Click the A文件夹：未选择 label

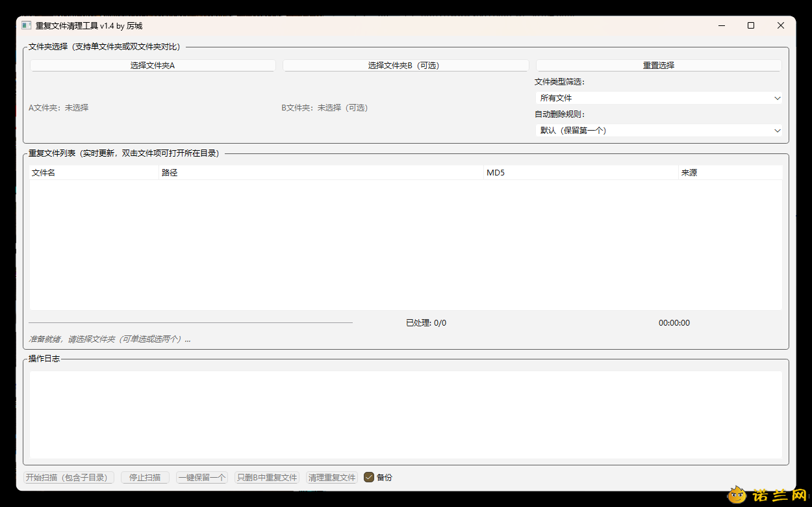click(x=58, y=108)
